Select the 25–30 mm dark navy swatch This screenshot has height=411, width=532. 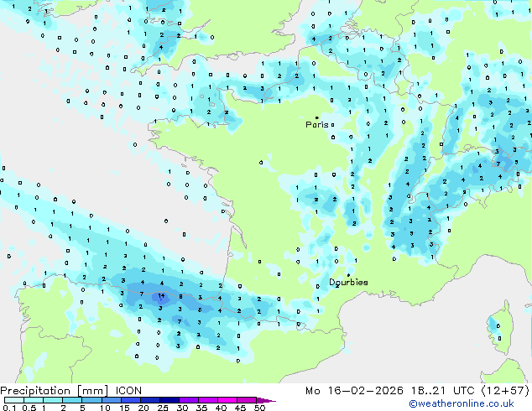click(170, 400)
